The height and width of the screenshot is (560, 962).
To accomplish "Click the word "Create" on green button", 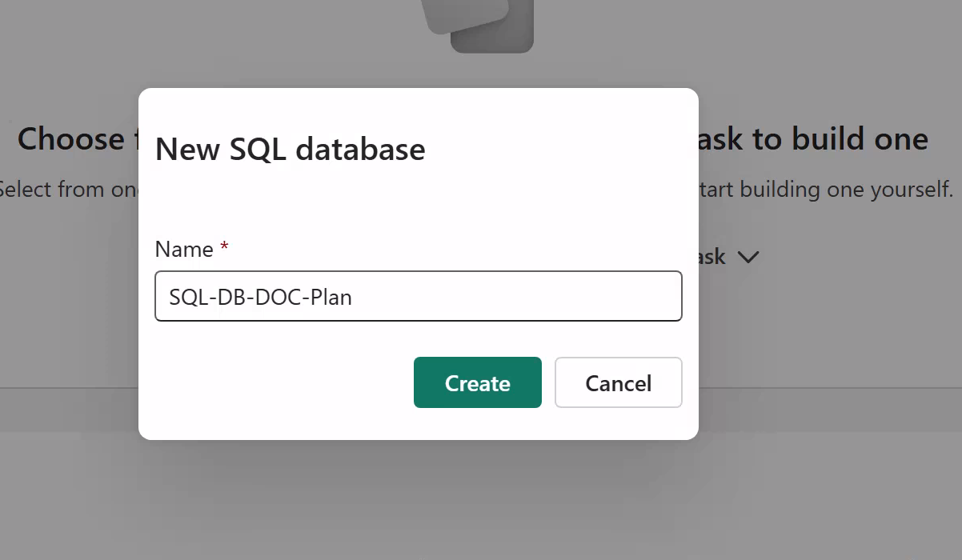I will click(x=477, y=383).
